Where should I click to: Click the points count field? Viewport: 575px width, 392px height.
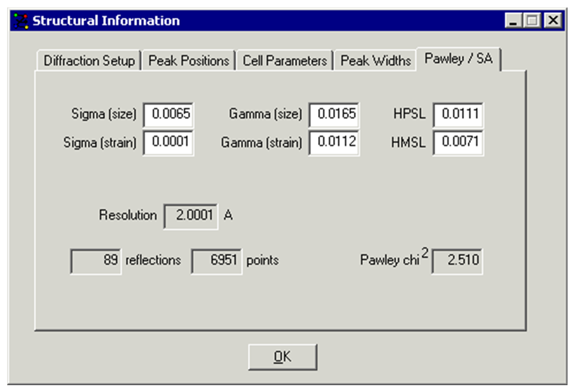click(217, 260)
